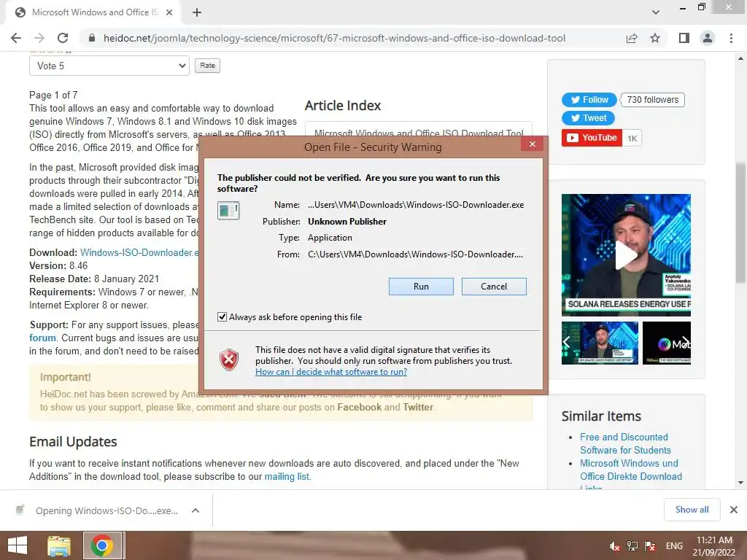747x560 pixels.
Task: Open the Chrome profile avatar
Action: point(708,38)
